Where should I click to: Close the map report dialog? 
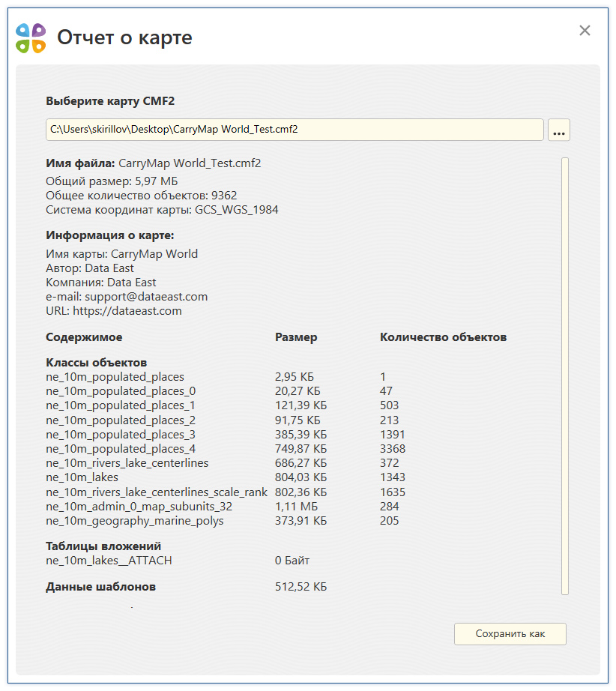coord(585,31)
